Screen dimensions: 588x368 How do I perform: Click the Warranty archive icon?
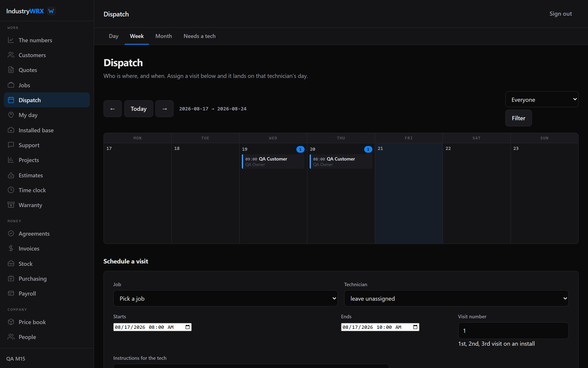[x=11, y=205]
